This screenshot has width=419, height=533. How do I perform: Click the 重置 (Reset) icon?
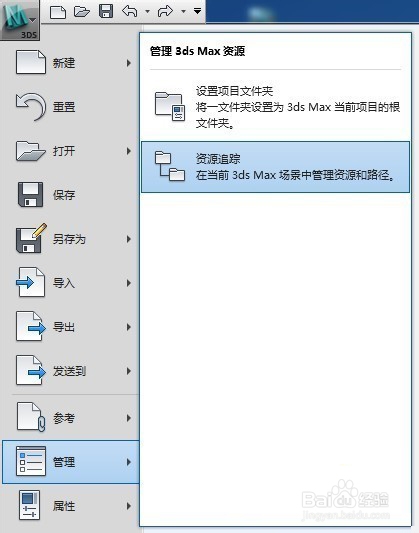click(x=31, y=107)
